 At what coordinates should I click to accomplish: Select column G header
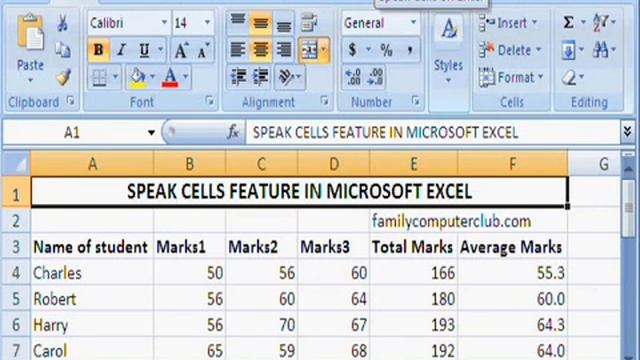tap(603, 164)
